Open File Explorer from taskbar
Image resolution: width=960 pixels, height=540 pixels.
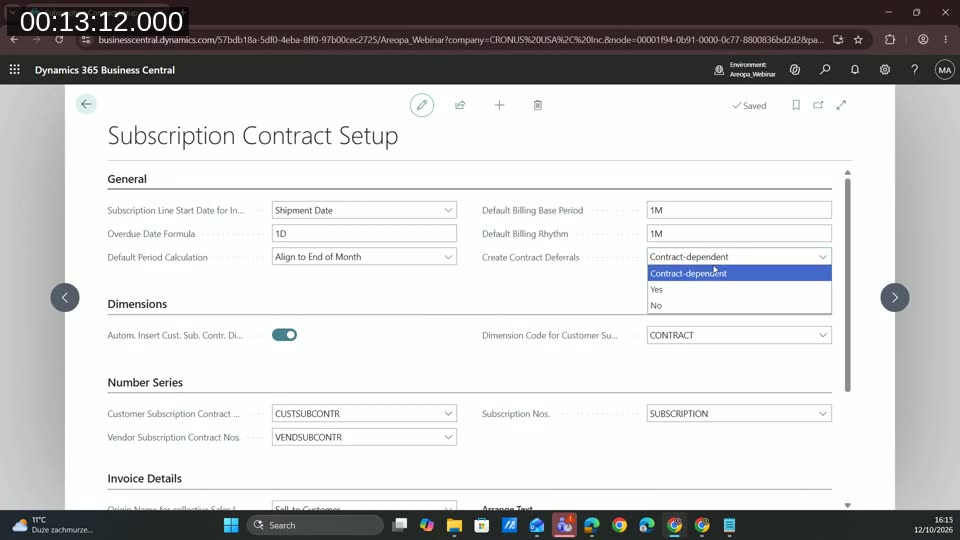click(x=454, y=525)
